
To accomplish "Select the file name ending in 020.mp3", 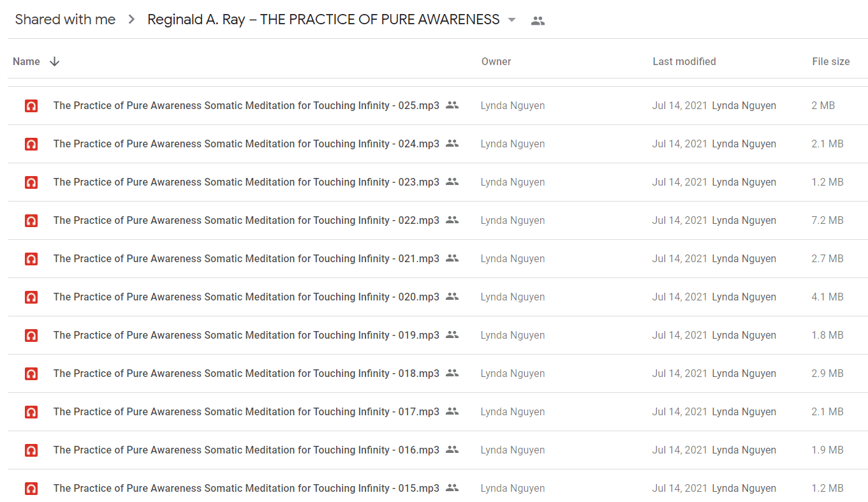I will point(246,297).
